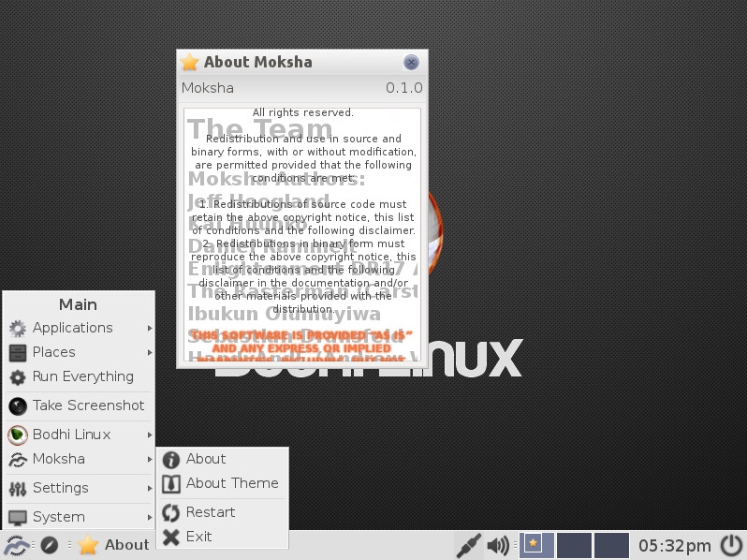Click the Moksha label in About dialog
Screen dimensions: 747x560
click(208, 88)
